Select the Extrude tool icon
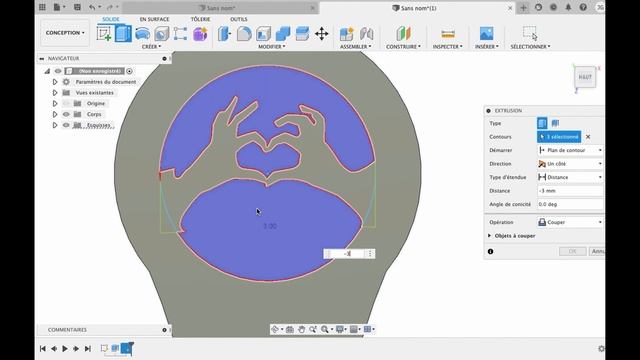The height and width of the screenshot is (360, 640). coord(123,33)
